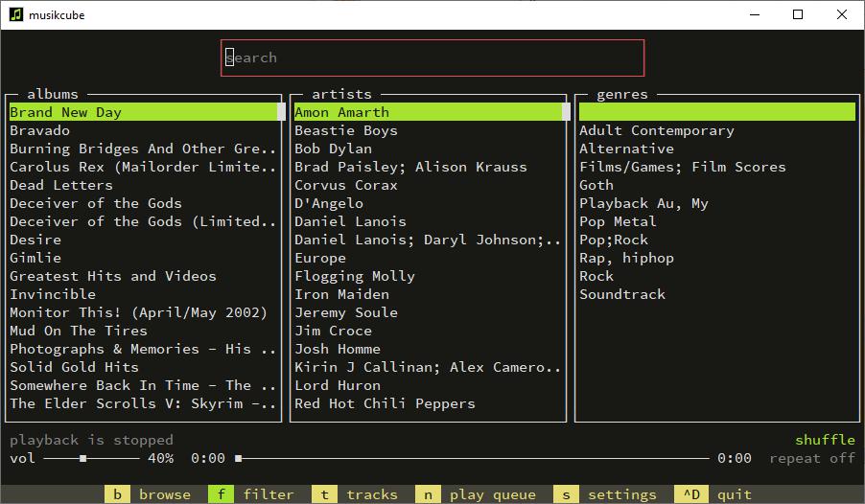Screen dimensions: 865x504
Task: Select genre Pop Metal
Action: (x=717, y=221)
